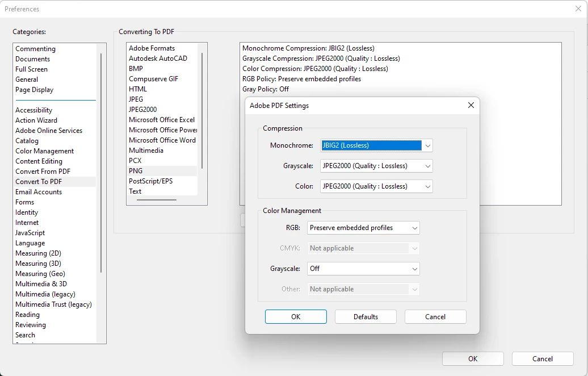Click the RGB Policy settings summary line
Image resolution: width=588 pixels, height=376 pixels.
point(301,79)
